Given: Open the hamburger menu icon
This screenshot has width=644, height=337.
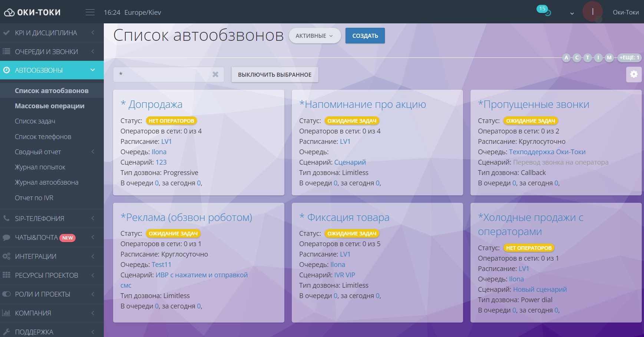Looking at the screenshot, I should pos(90,11).
